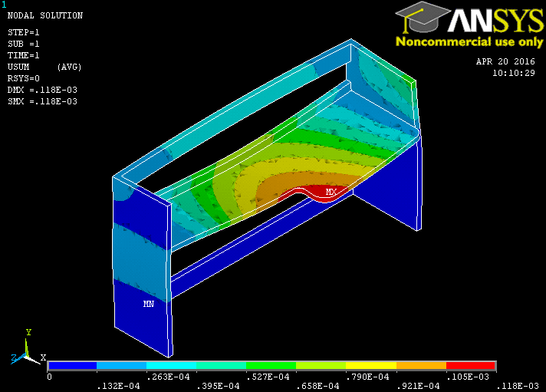Select the 'SMX =.118E-03' value
546x392 pixels.
[42, 101]
